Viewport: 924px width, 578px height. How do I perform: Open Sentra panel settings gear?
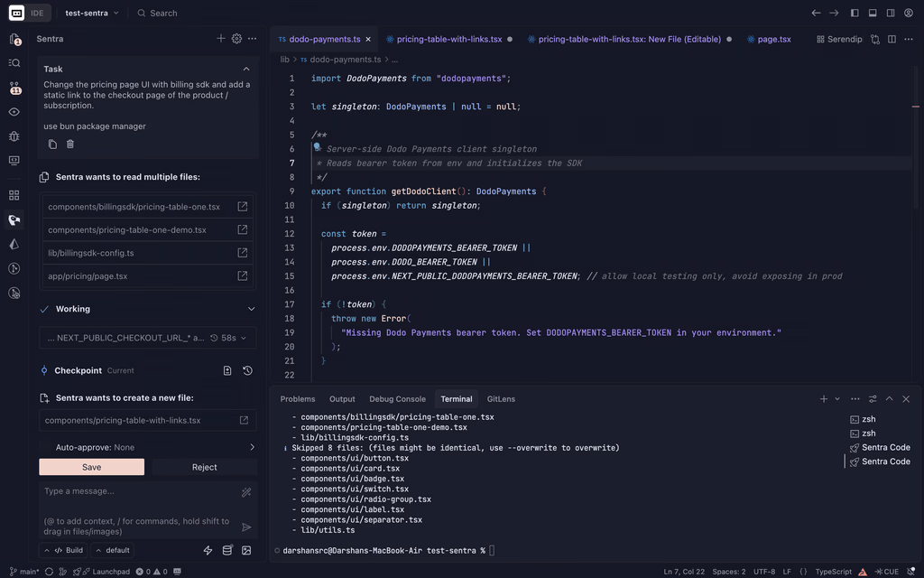click(x=236, y=39)
